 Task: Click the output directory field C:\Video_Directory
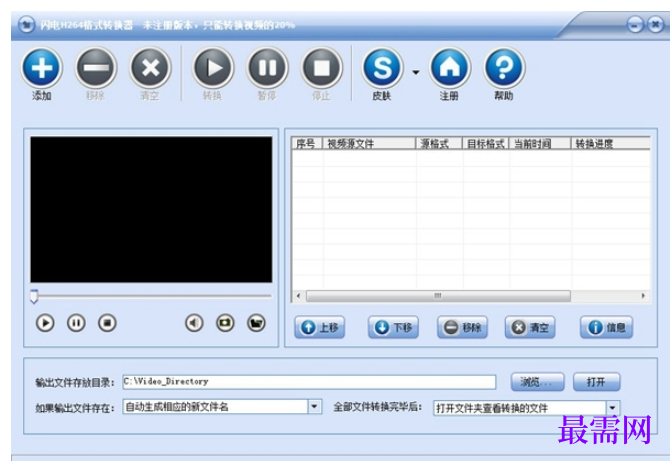[309, 382]
